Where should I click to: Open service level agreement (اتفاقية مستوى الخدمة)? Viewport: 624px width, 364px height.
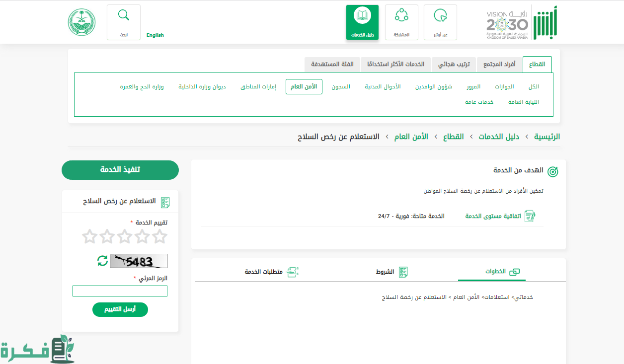pos(501,216)
